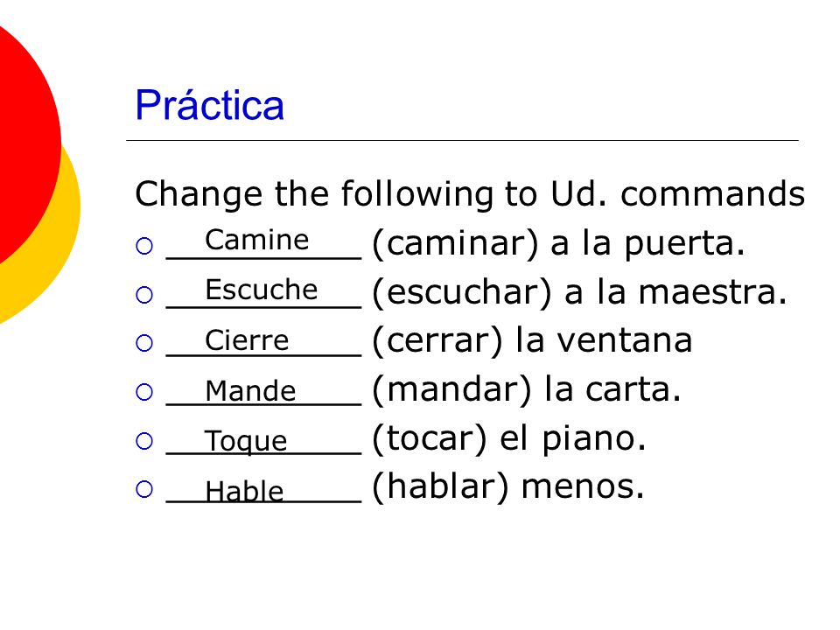Viewport: 840px width, 630px height.
Task: Click the answer word Mande
Action: 250,390
